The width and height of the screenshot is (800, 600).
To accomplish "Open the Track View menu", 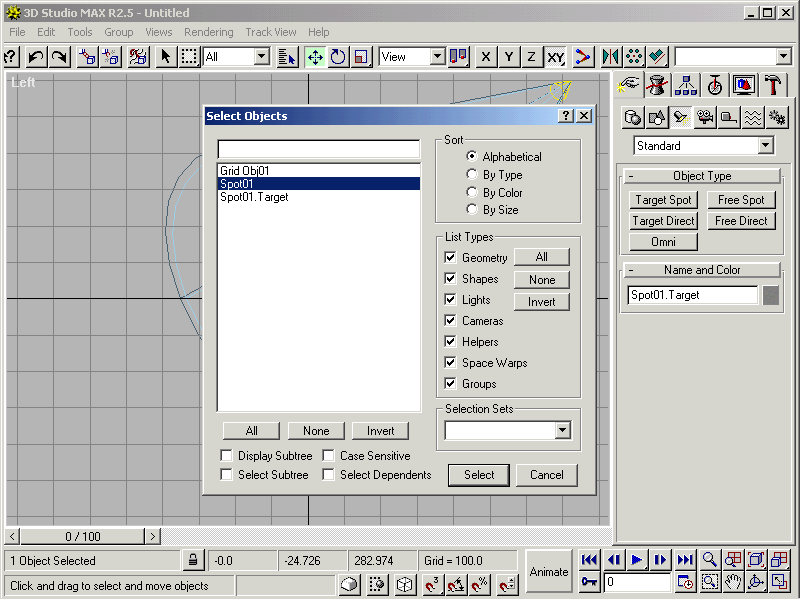I will 271,32.
